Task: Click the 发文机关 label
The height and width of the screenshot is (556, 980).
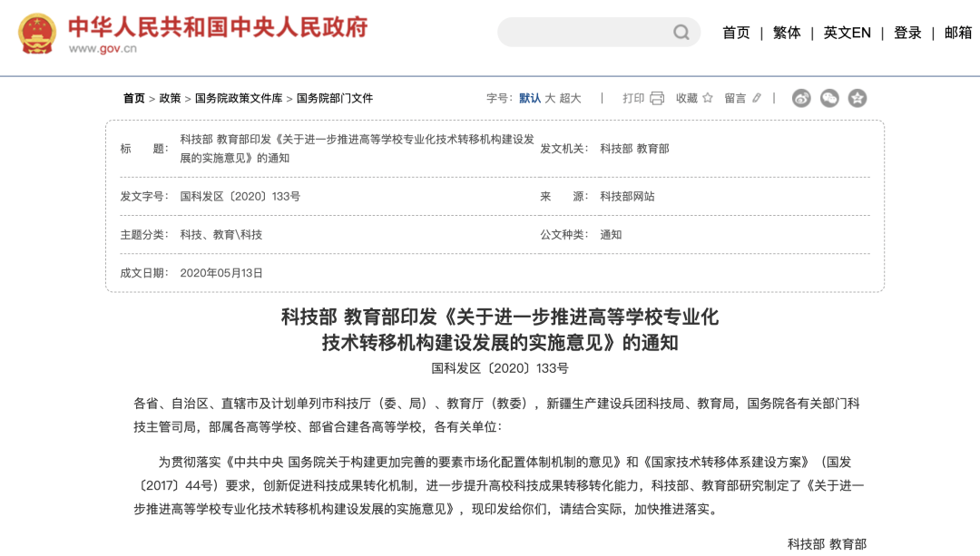Action: 564,149
